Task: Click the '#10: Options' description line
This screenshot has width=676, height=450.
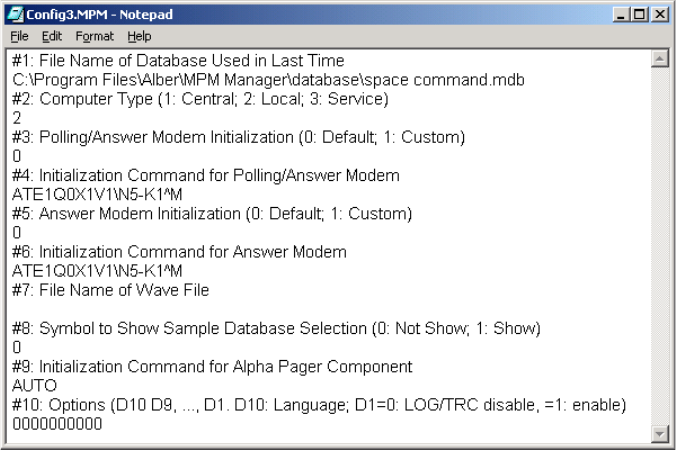Action: coord(320,404)
